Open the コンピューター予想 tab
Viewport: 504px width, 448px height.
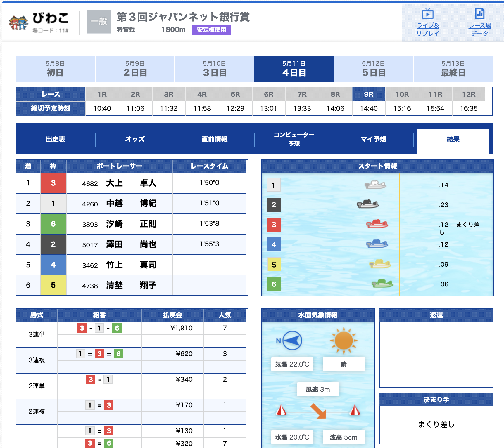pyautogui.click(x=294, y=139)
